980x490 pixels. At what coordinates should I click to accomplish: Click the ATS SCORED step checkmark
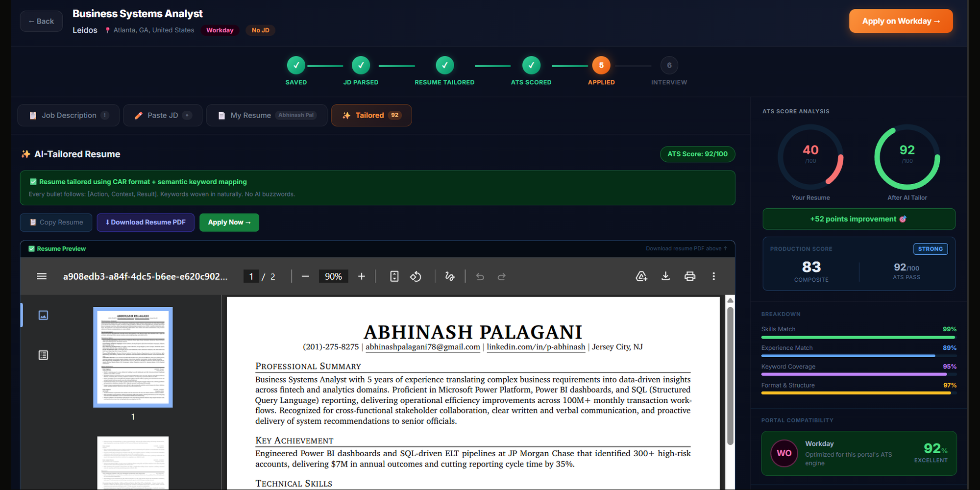(531, 65)
